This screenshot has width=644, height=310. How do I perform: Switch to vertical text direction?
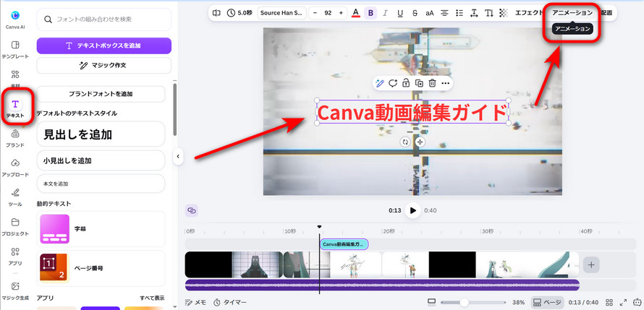point(488,13)
